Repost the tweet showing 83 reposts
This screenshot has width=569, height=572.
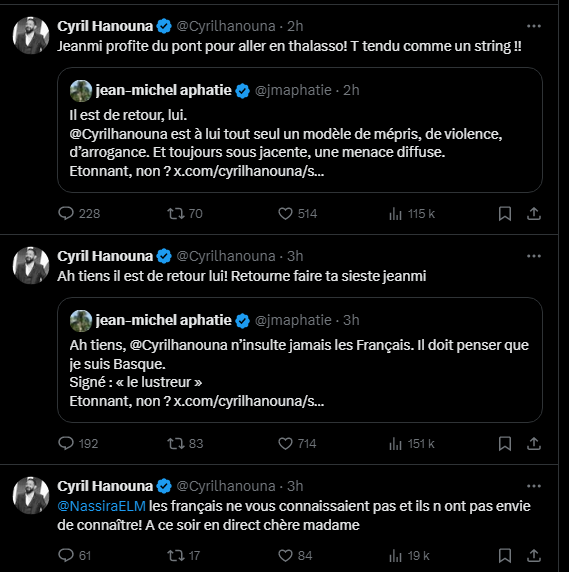[185, 444]
